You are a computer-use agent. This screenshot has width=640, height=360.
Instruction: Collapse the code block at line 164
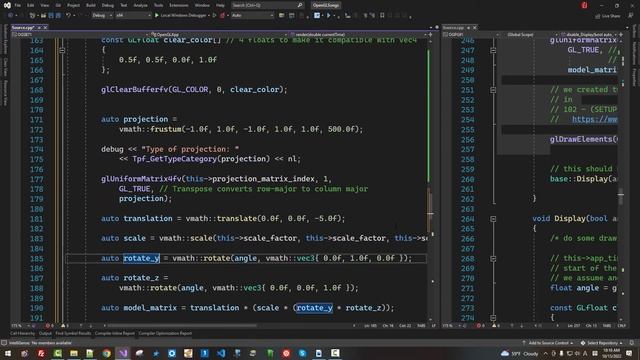point(62,50)
